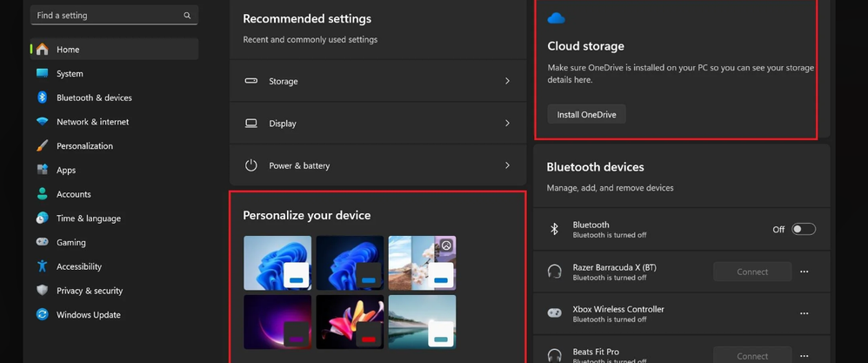Click the Privacy & security shield icon
This screenshot has width=868, height=363.
pyautogui.click(x=42, y=291)
